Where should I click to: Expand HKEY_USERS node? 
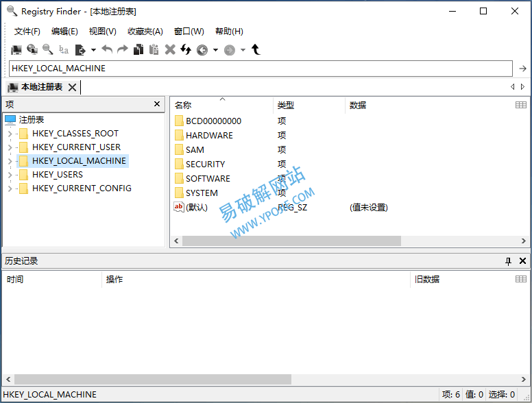10,175
